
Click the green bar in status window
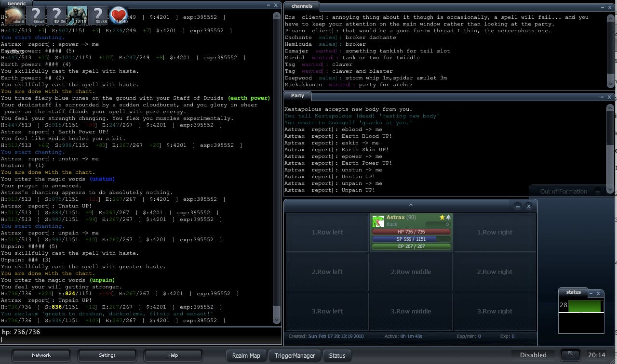click(x=585, y=306)
